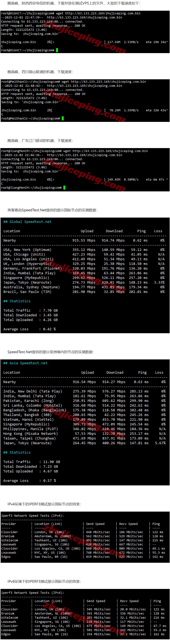
Task: Click the 'Germany, Frankfurt (Plusnet)' result row
Action: pos(84,268)
